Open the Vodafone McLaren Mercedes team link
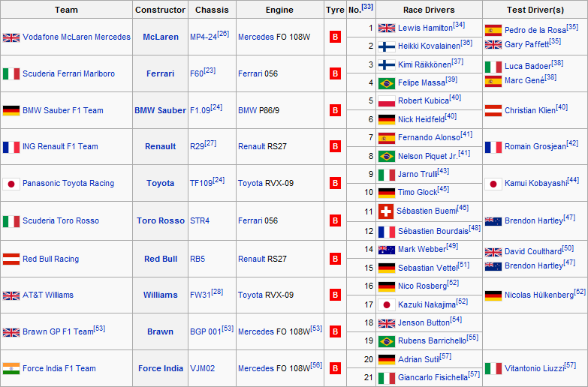The height and width of the screenshot is (387, 588). point(77,37)
